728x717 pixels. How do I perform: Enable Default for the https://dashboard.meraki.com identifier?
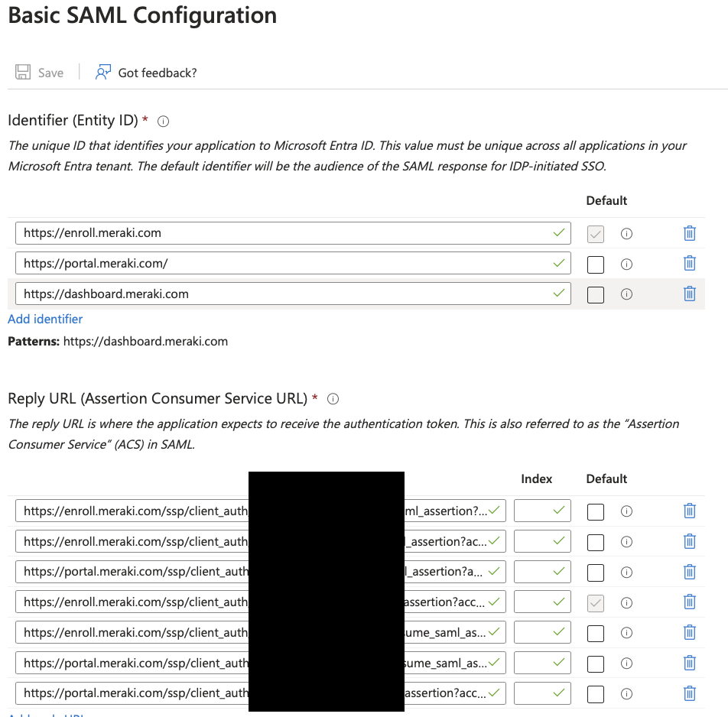coord(596,294)
